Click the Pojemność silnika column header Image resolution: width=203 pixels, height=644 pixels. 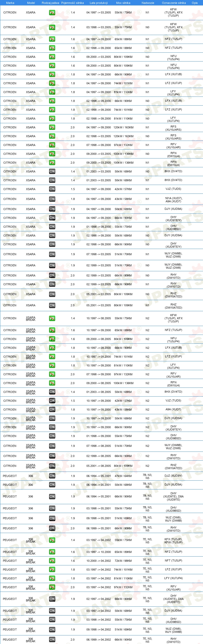click(72, 3)
